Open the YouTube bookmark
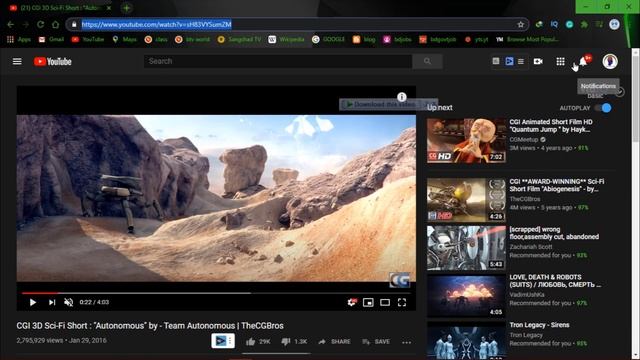640x360 pixels. click(x=88, y=40)
